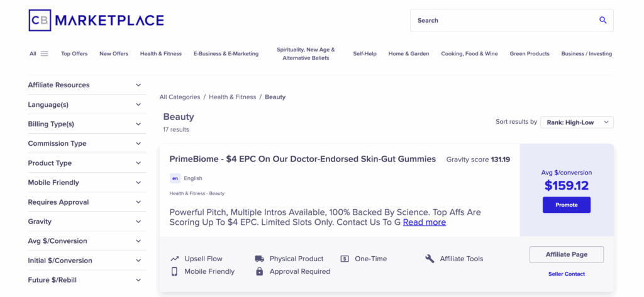Click the Affiliate Tools wrench icon
The height and width of the screenshot is (297, 644).
430,259
